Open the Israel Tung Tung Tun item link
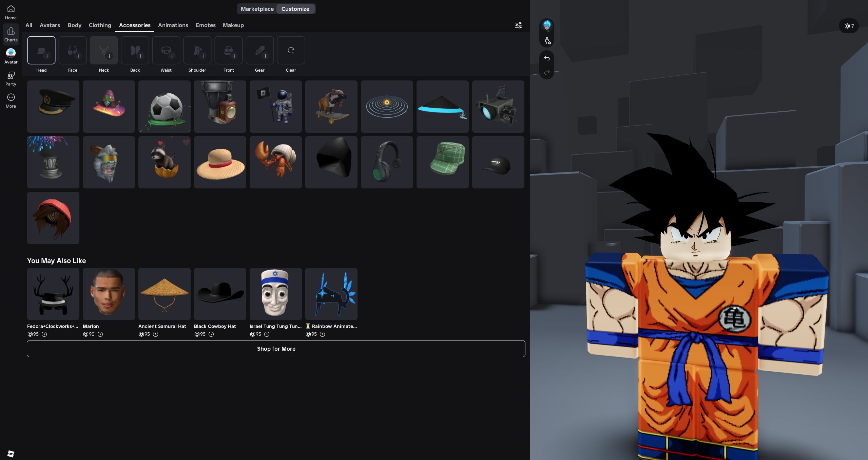The image size is (868, 460). [275, 326]
